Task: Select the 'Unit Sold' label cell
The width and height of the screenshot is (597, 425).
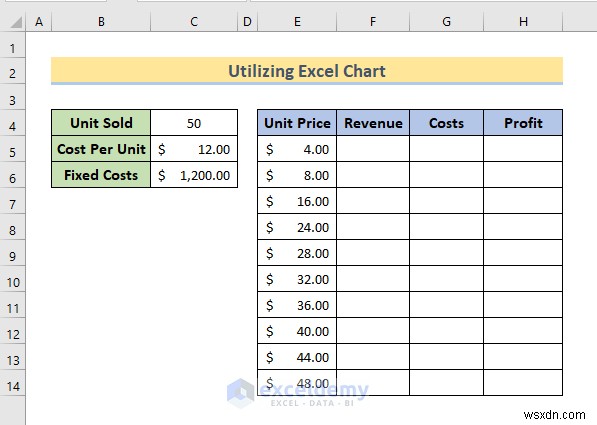Action: point(101,123)
